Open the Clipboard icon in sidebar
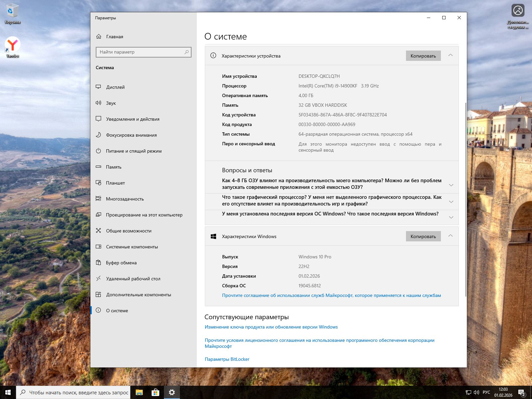 point(98,262)
